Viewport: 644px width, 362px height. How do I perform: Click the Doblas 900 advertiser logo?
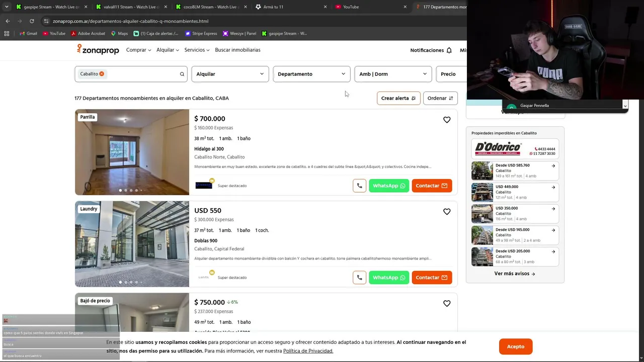click(x=204, y=278)
